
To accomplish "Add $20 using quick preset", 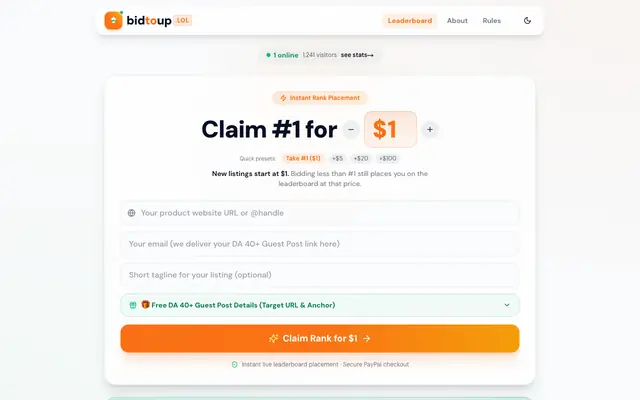I will [361, 158].
